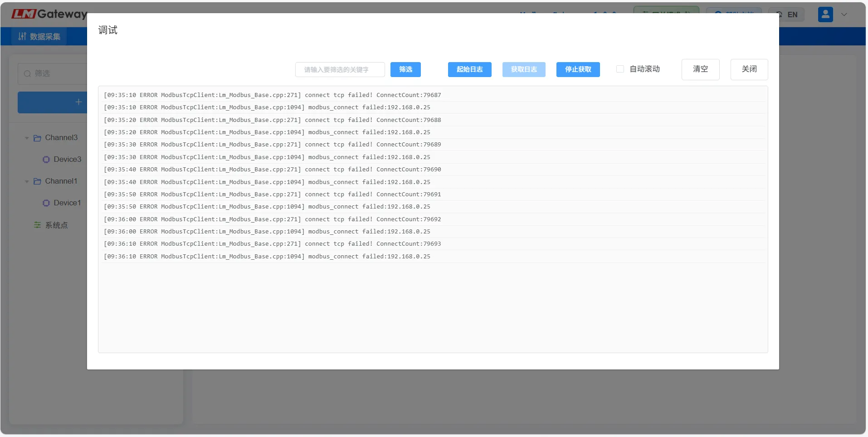Focus the keyword filter input field
The height and width of the screenshot is (437, 868).
click(x=340, y=70)
